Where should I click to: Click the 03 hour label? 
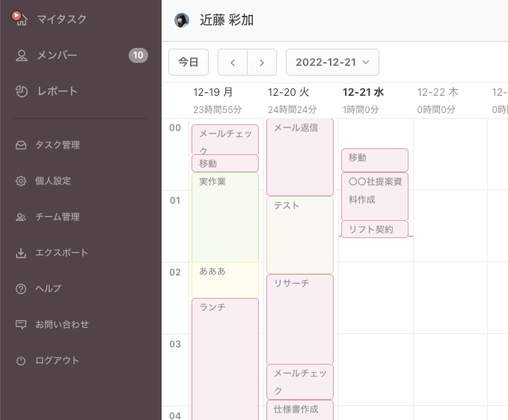point(175,344)
